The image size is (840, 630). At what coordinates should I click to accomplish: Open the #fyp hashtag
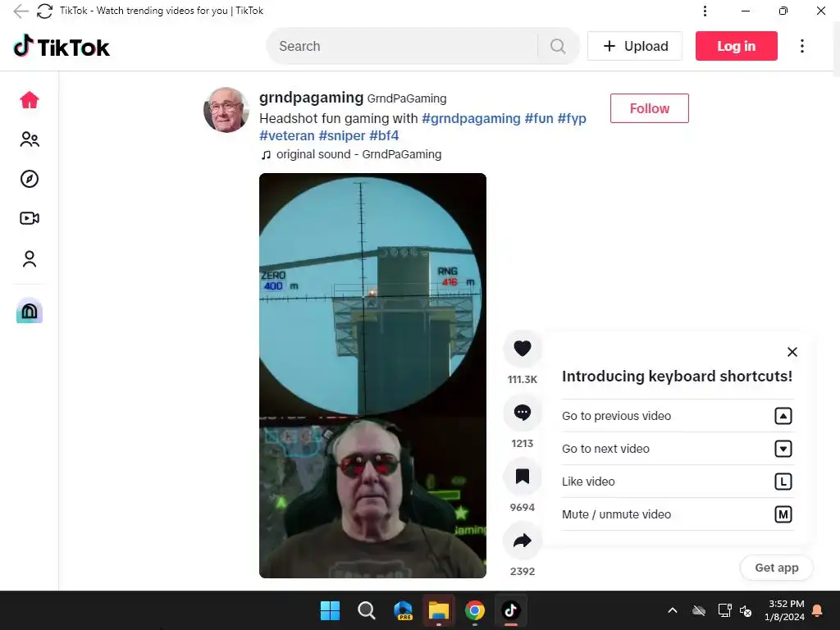pos(572,118)
